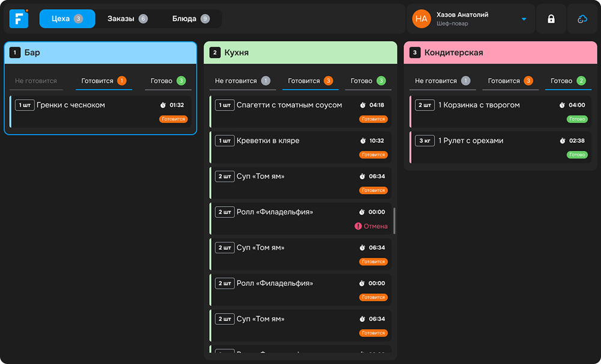Click Готово badge on Рулет с орехами
Screen dimensions: 601x364
[577, 154]
